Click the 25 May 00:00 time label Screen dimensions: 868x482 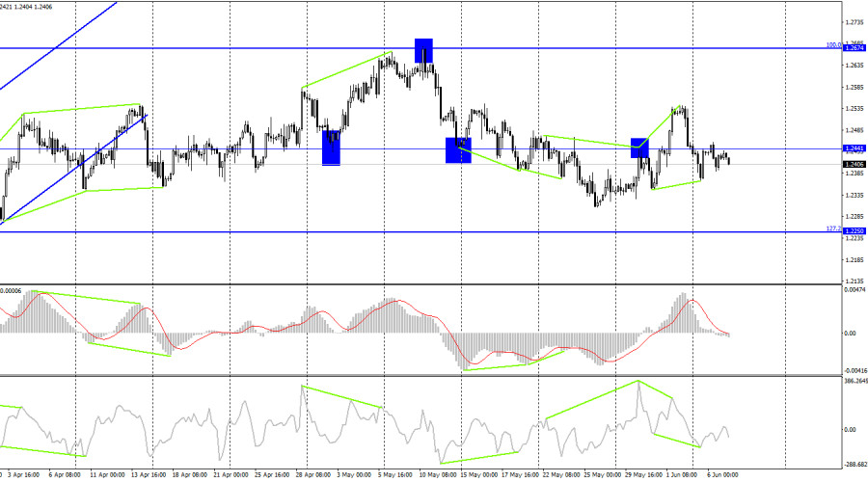point(601,475)
